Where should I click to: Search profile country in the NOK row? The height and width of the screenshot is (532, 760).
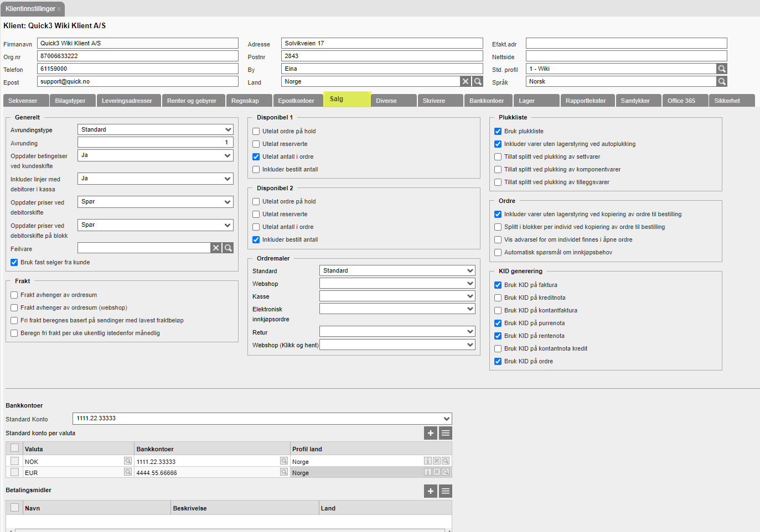click(446, 461)
